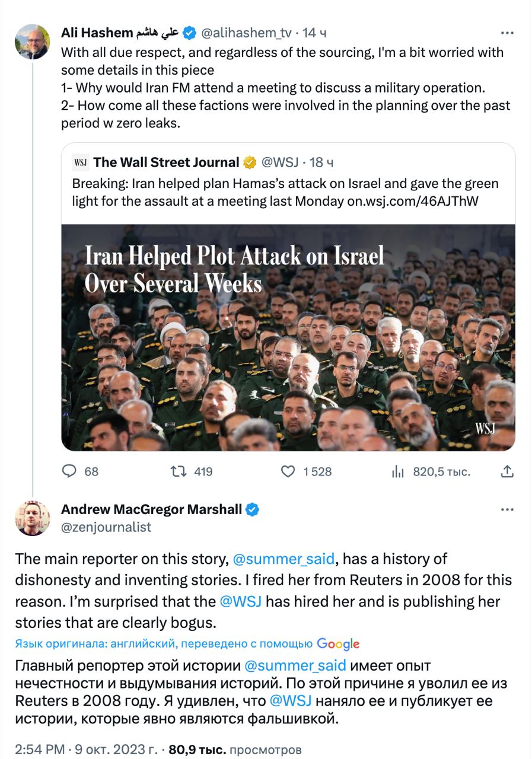Screen dimensions: 532x759
Task: Open view analytics icon showing 820,5 тыс.
Action: tap(397, 472)
